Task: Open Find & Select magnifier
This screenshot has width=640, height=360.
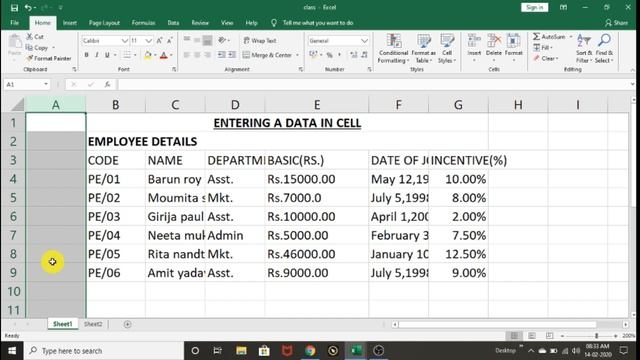Action: point(604,49)
